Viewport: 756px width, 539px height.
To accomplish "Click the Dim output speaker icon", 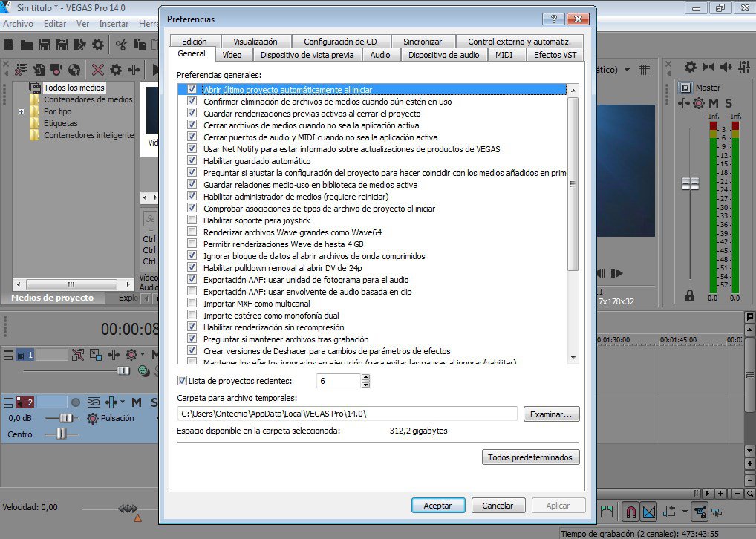I will tap(726, 67).
